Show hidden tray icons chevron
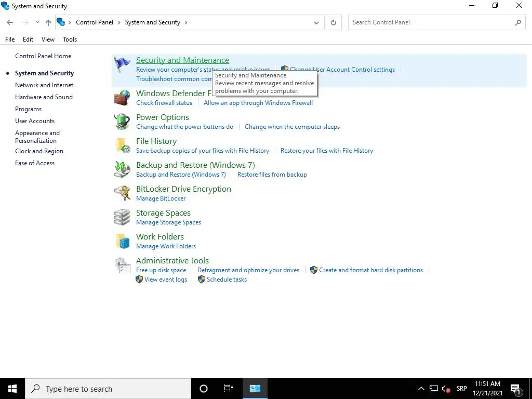The image size is (532, 399). pyautogui.click(x=421, y=389)
